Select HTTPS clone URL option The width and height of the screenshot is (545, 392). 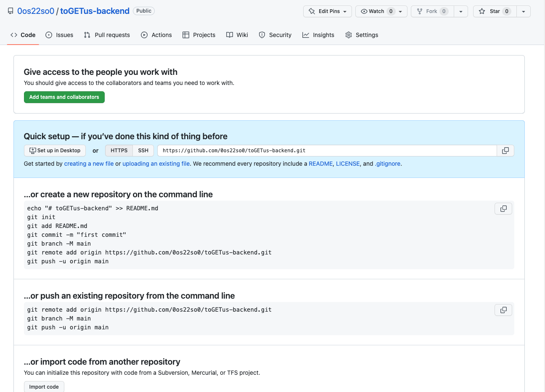pos(119,151)
